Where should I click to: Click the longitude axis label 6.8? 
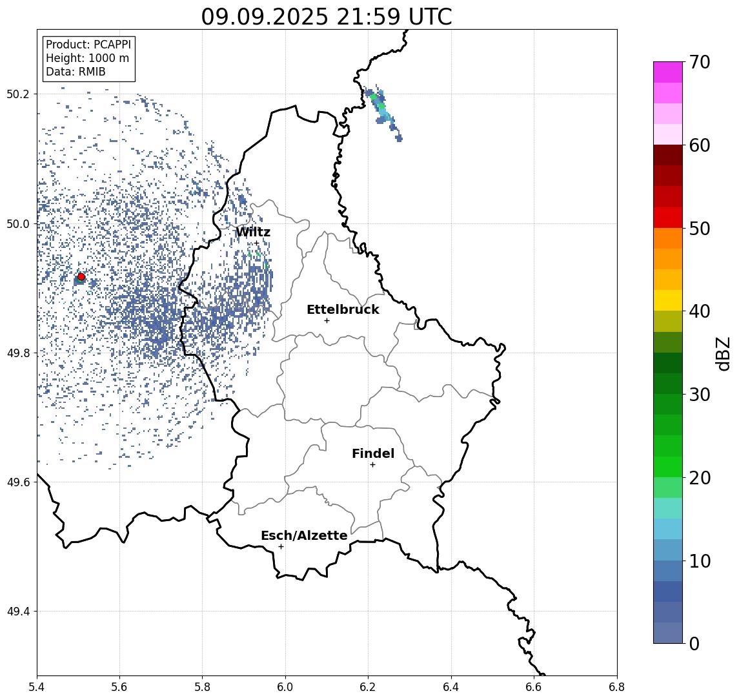point(616,687)
